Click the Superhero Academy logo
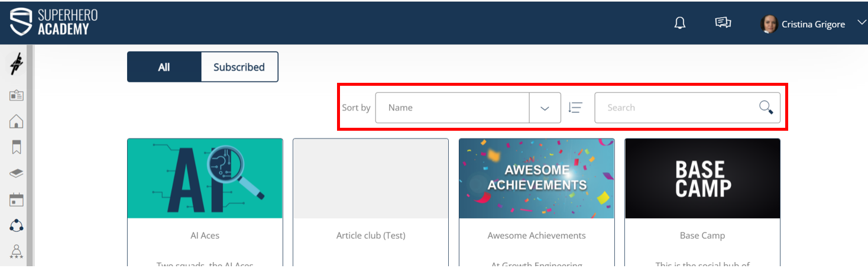 click(x=53, y=22)
